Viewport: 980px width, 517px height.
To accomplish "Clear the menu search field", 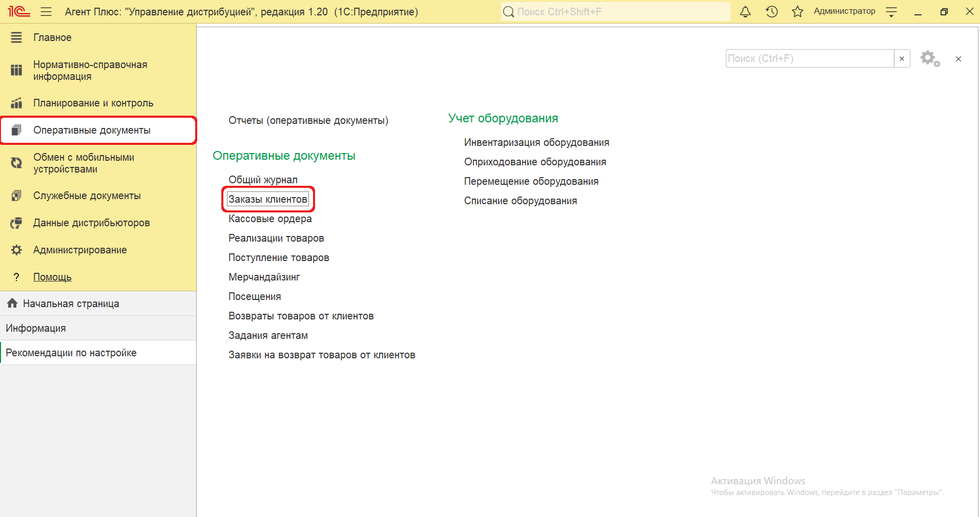I will (902, 59).
